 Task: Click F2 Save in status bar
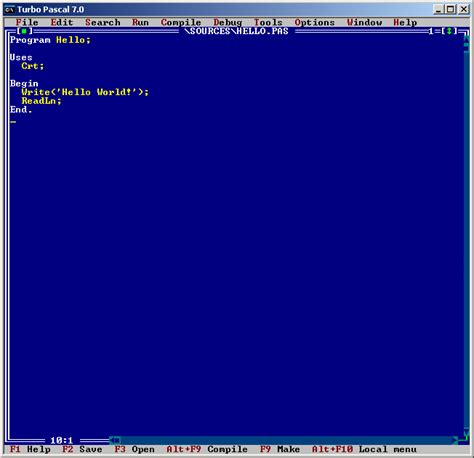[82, 449]
